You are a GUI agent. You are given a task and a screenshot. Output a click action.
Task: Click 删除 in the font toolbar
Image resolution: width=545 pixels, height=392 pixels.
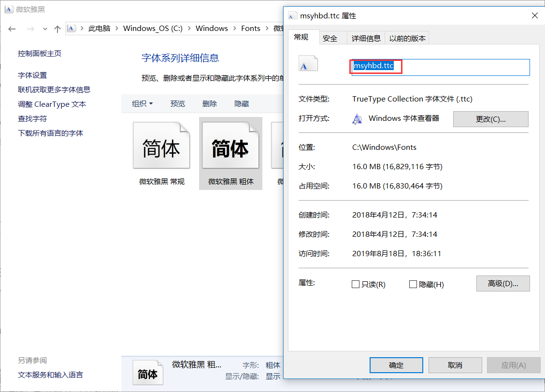point(210,103)
